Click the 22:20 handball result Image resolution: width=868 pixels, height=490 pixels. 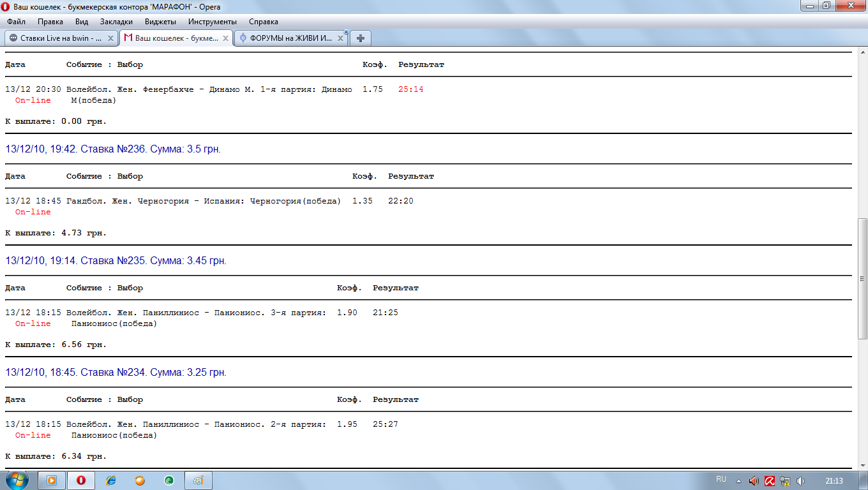click(401, 201)
